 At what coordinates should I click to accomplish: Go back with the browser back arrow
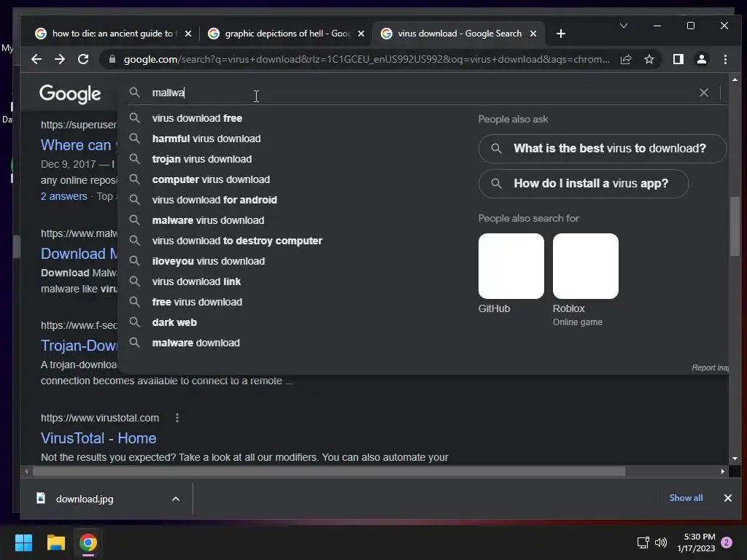coord(36,60)
